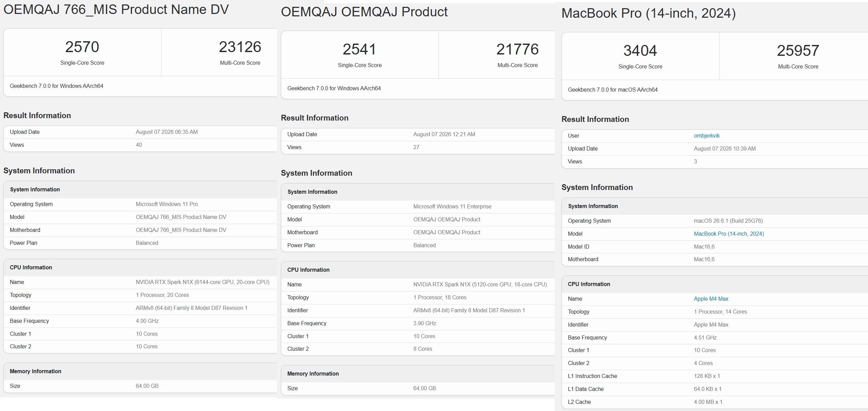Click the 'User' row label in the MacBook Pro result
Viewport: 868px width, 411px height.
(573, 136)
